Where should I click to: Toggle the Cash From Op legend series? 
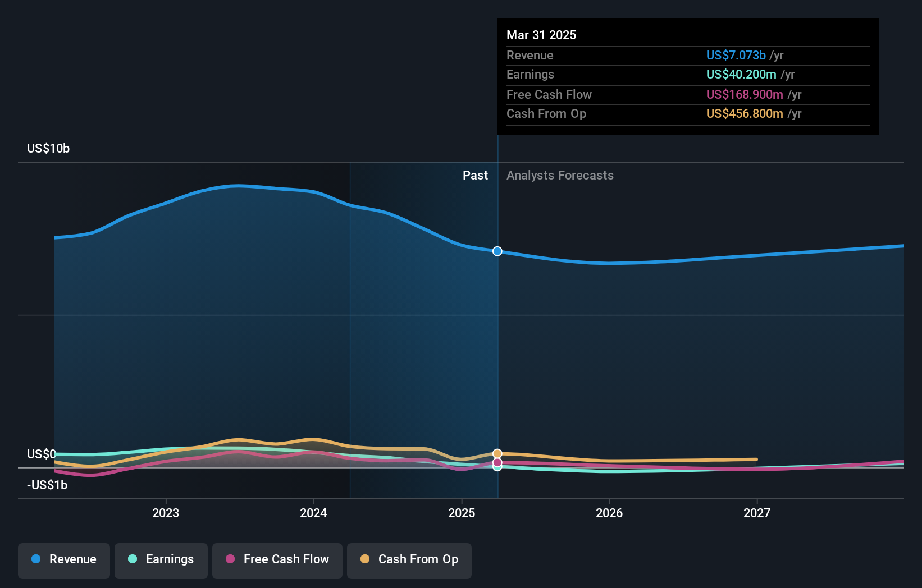409,561
